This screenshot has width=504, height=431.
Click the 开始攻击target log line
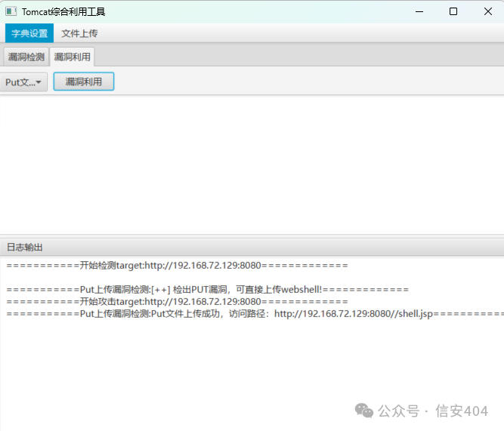(x=177, y=302)
